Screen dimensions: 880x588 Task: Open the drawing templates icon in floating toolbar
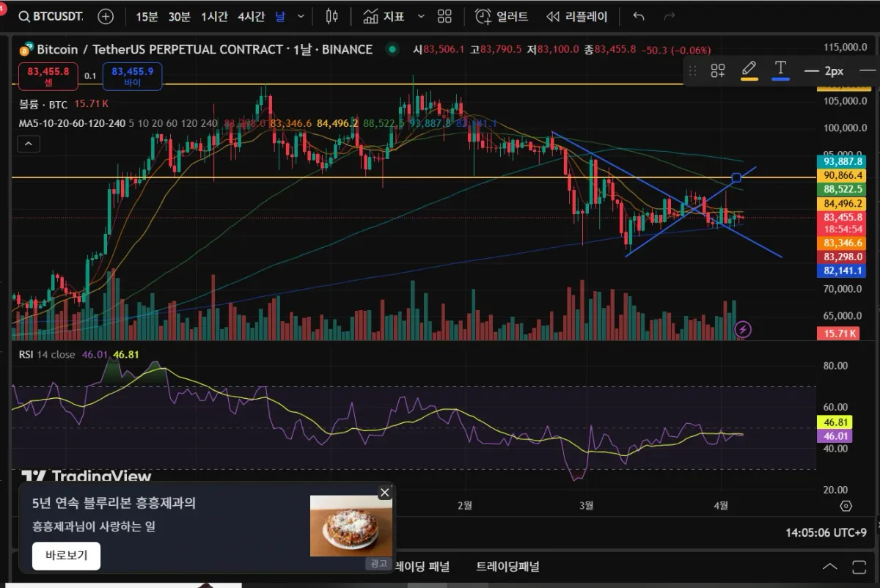click(717, 70)
